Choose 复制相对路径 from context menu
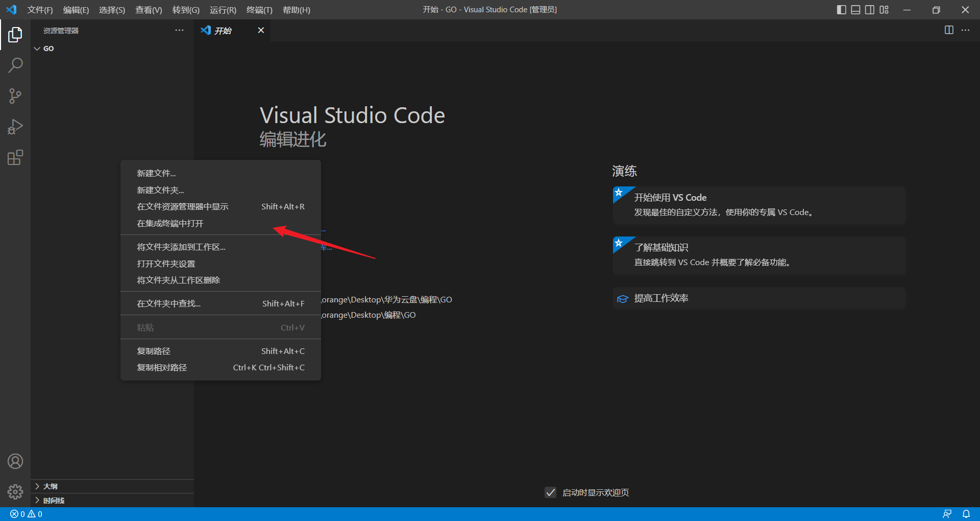The width and height of the screenshot is (980, 521). tap(220, 367)
